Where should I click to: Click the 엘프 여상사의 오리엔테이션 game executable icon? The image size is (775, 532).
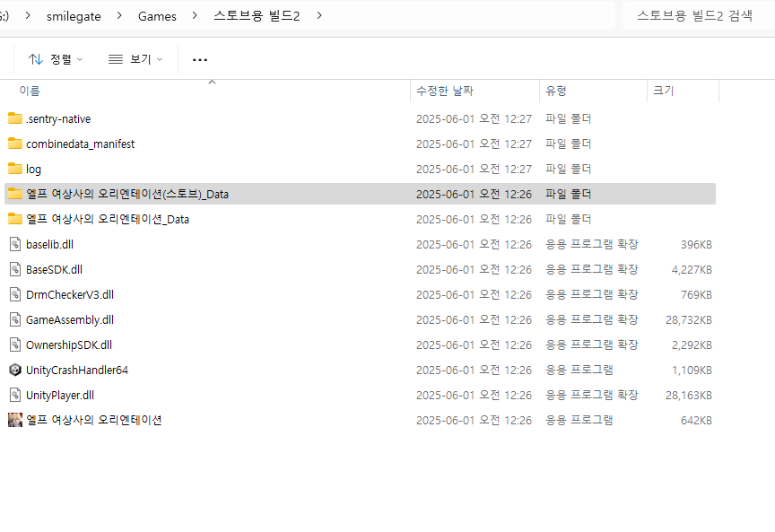tap(15, 420)
